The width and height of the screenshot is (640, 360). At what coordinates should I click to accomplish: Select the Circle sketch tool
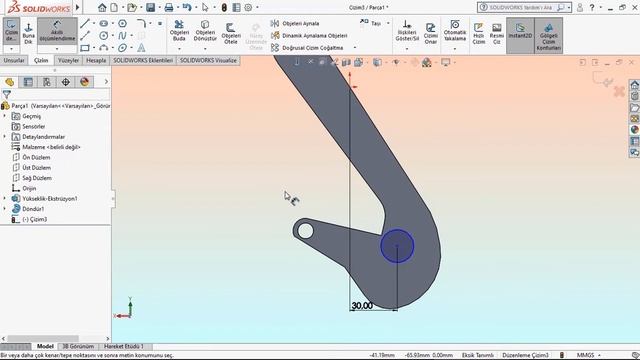click(104, 36)
